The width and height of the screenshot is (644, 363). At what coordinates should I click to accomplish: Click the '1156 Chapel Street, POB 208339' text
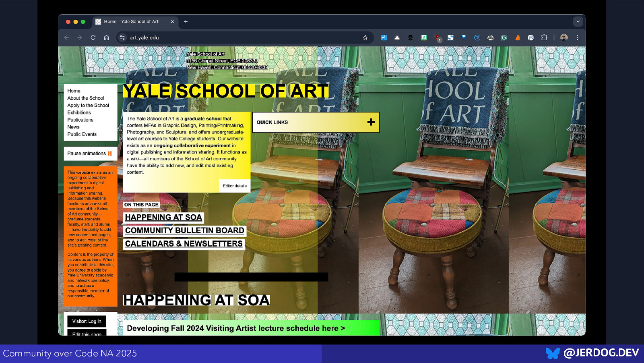pos(222,61)
